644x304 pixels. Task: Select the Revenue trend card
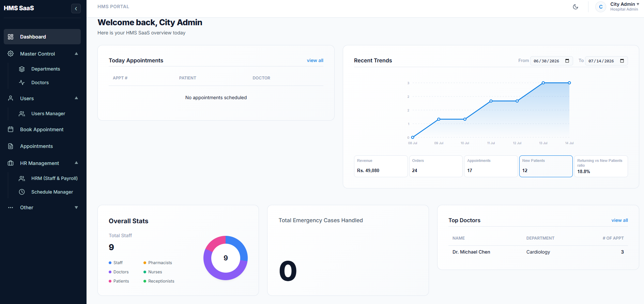[381, 166]
